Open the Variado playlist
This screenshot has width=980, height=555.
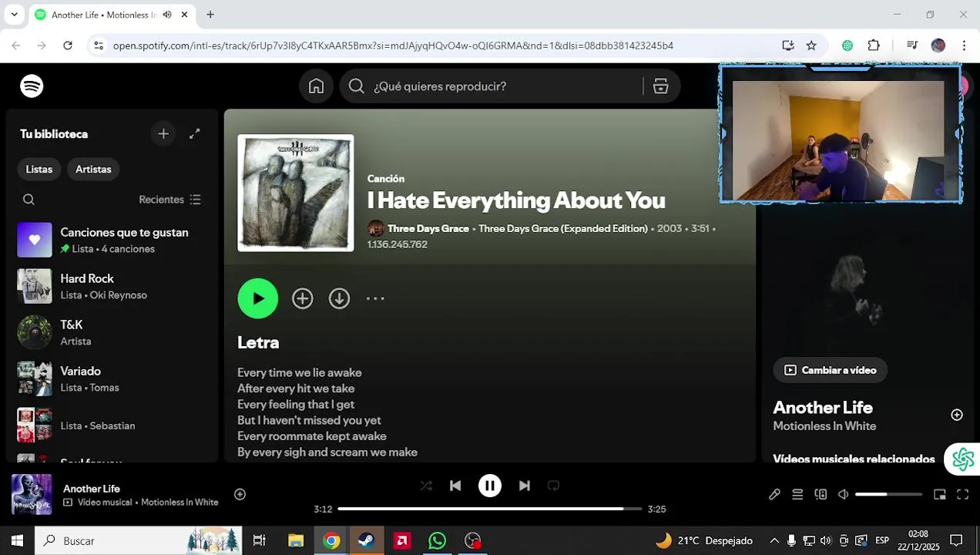click(112, 378)
